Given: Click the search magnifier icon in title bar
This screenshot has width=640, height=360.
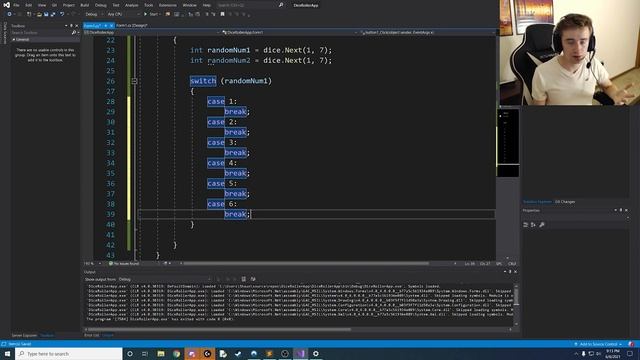Looking at the screenshot, I should 281,5.
